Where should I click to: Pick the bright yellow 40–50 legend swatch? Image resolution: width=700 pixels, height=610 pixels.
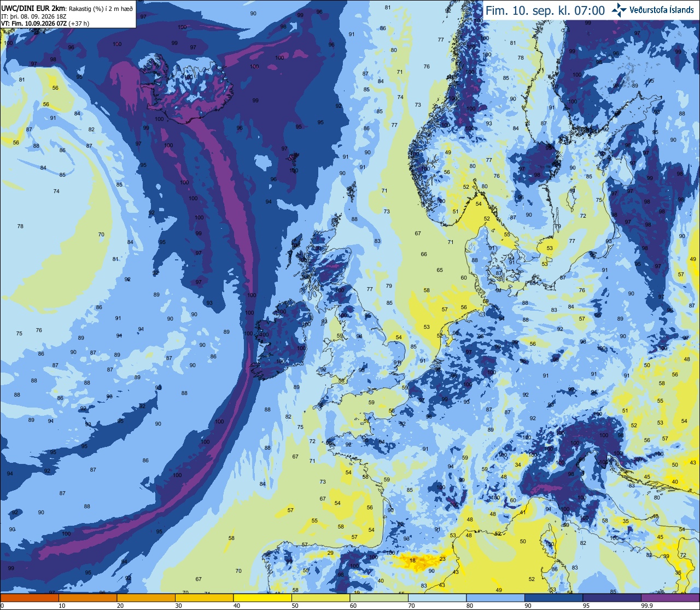(x=262, y=598)
